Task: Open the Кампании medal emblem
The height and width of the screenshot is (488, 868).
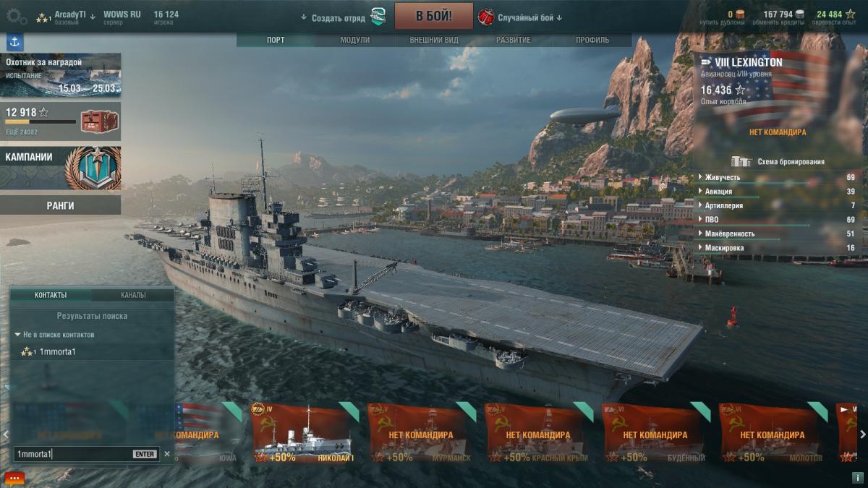Action: 93,168
